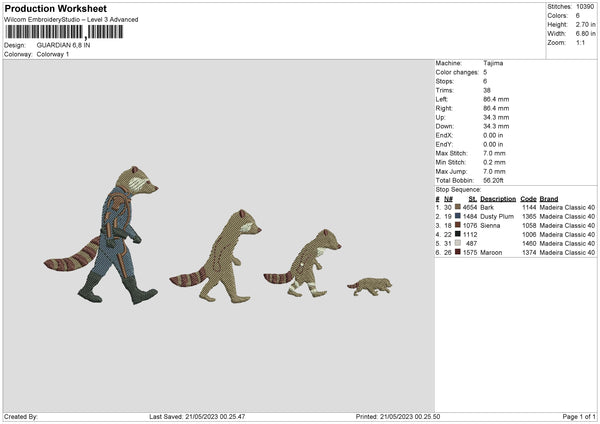This screenshot has width=600, height=424.
Task: Click the Code column header
Action: tap(528, 199)
